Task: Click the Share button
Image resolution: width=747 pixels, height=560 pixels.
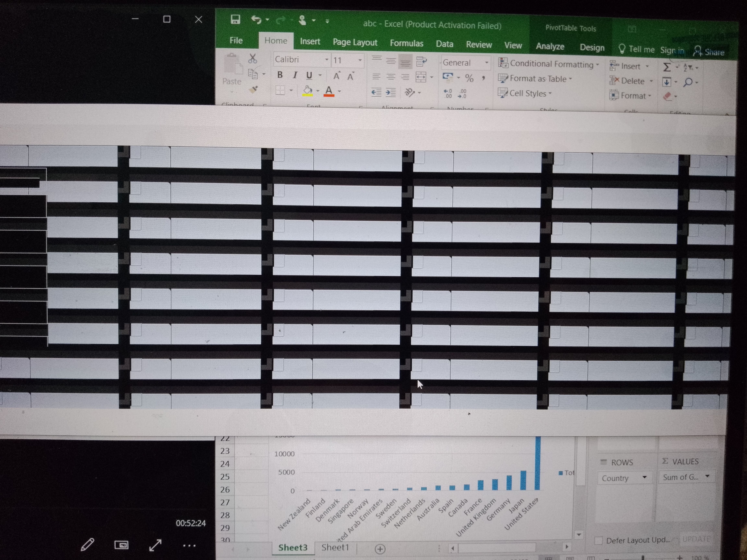Action: [709, 52]
